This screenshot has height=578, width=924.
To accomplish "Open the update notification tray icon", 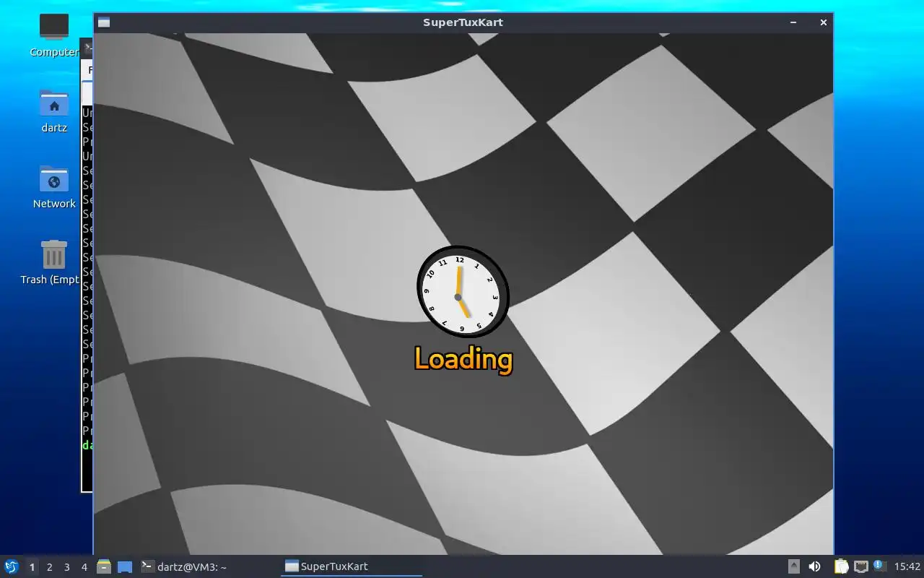I will coord(879,566).
